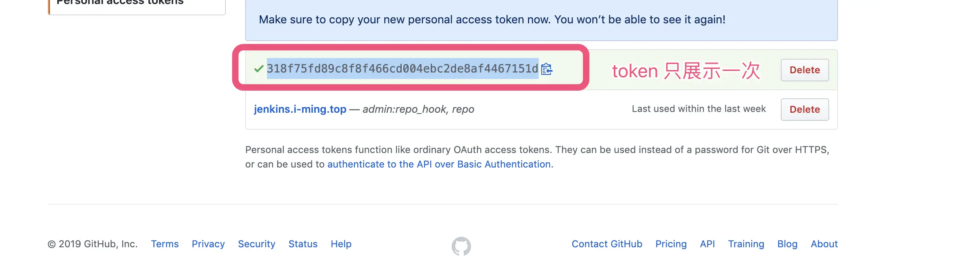Viewport: 980px width, 269px height.
Task: Click the green checkmark beside the token
Action: coord(259,69)
